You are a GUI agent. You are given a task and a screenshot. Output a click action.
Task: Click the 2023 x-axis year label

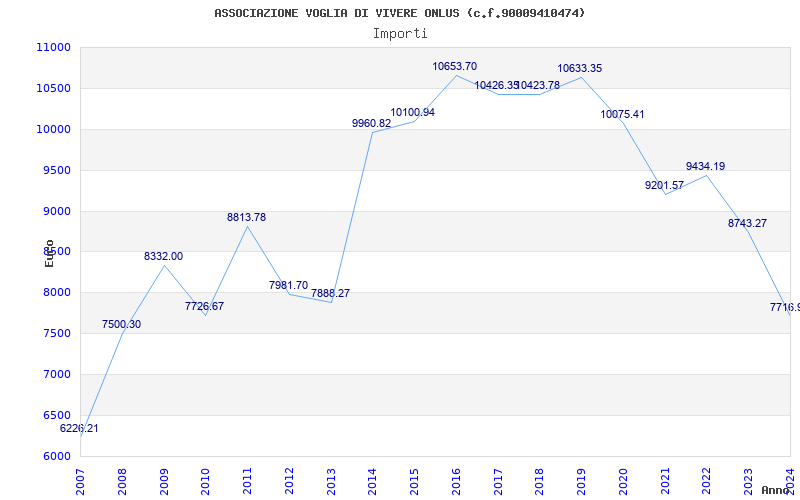(749, 482)
